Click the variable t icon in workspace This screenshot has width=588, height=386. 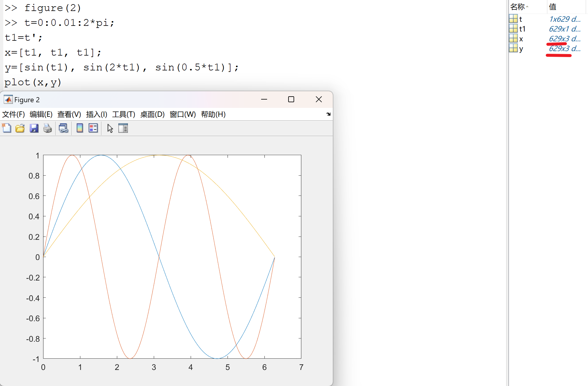pos(513,19)
